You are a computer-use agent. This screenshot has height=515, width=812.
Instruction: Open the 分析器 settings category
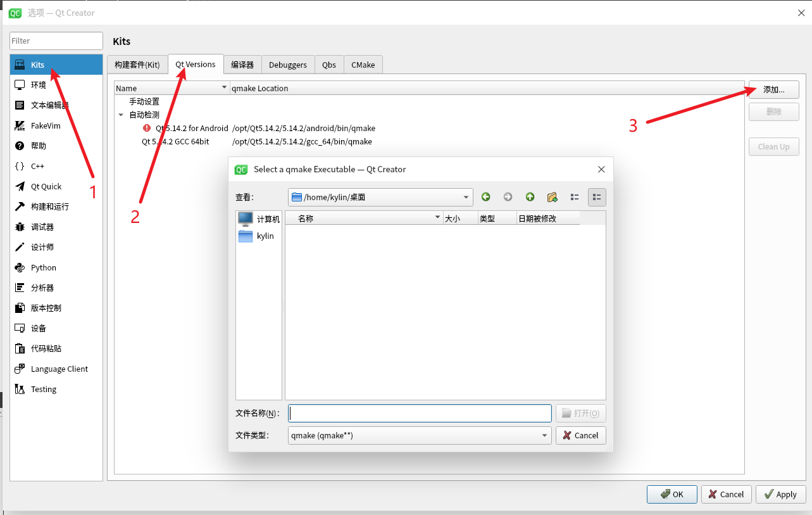click(x=56, y=288)
